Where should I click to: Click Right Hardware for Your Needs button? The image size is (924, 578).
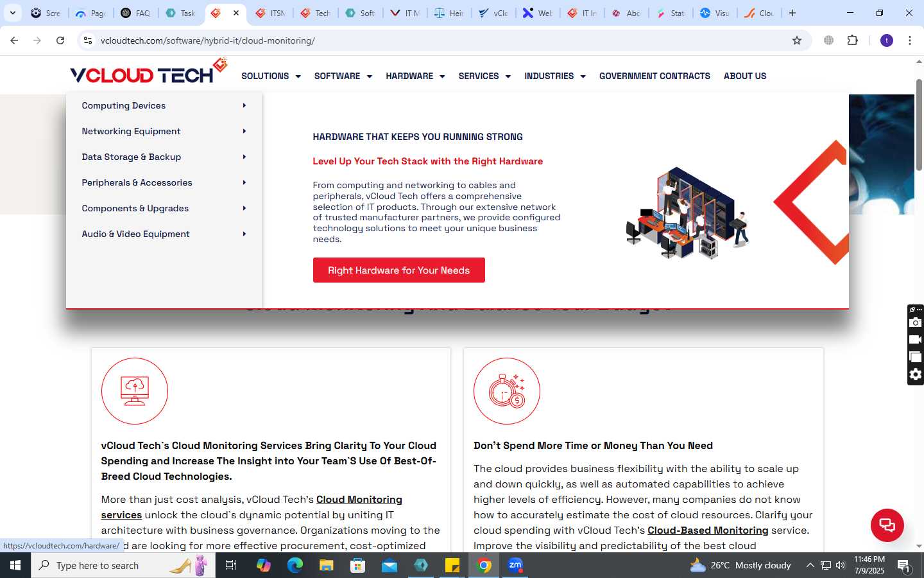tap(399, 270)
